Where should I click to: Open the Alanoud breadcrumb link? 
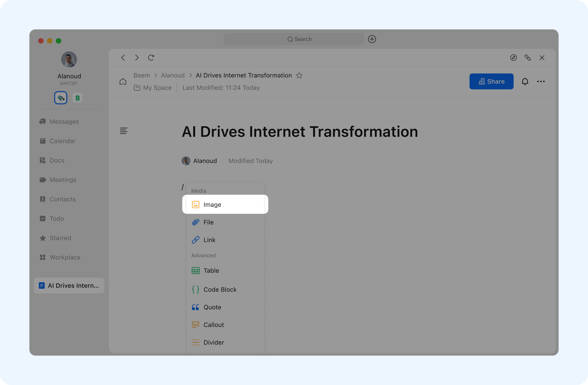(x=173, y=75)
